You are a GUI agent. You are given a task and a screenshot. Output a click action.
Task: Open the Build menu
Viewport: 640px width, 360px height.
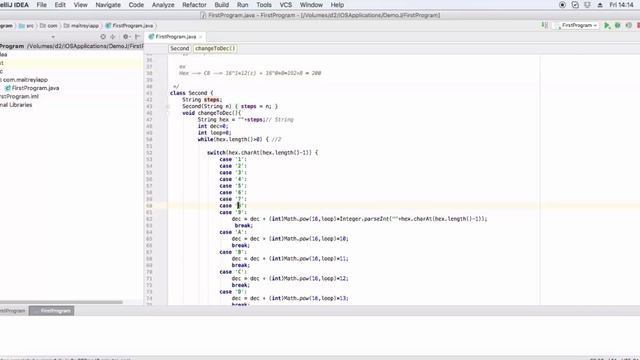tap(222, 5)
